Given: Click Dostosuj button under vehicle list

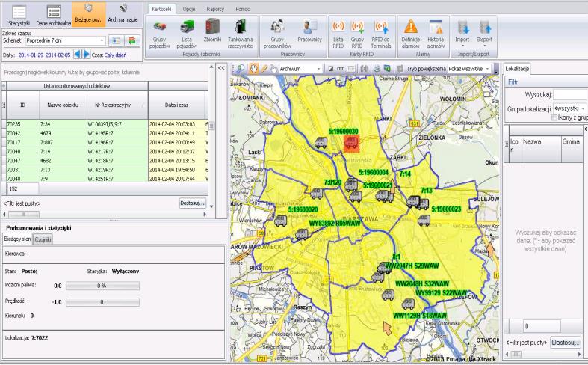Looking at the screenshot, I should (192, 203).
